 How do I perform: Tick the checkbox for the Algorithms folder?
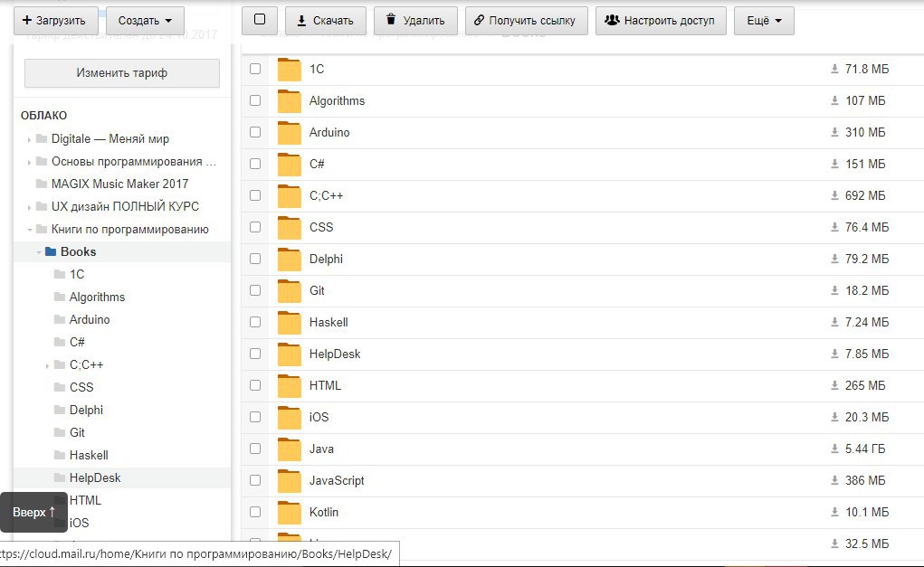click(255, 100)
